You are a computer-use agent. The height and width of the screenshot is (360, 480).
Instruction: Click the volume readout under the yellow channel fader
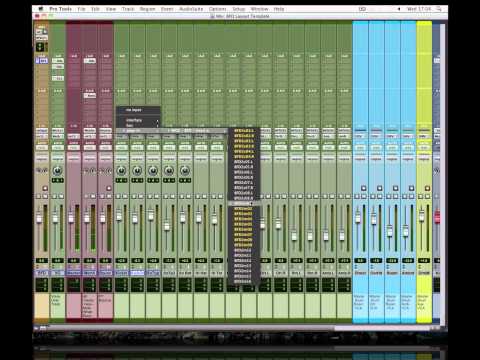tap(424, 260)
